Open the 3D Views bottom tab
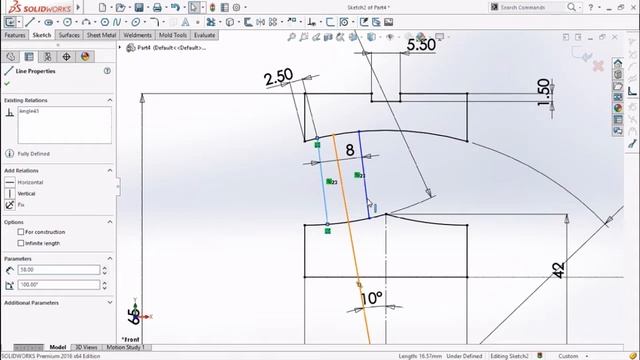Image resolution: width=640 pixels, height=360 pixels. 86,347
